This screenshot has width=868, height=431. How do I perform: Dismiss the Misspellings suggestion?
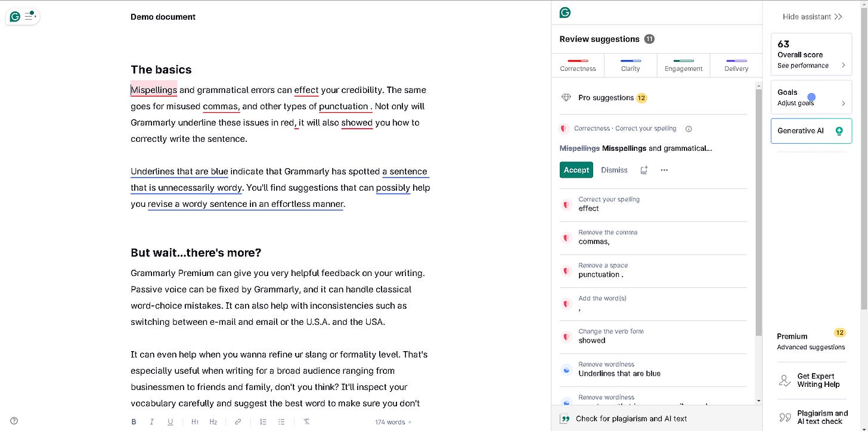[614, 170]
